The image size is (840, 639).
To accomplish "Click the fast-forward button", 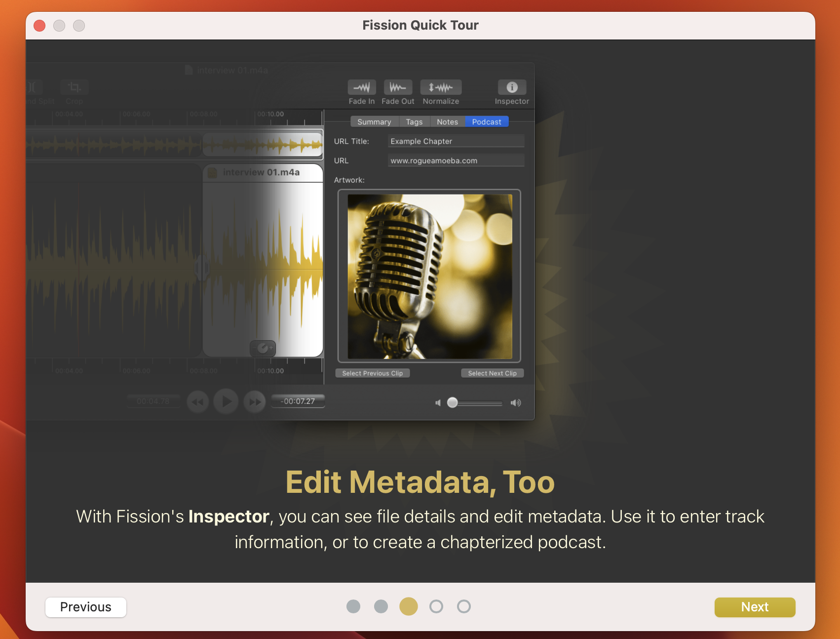I will click(x=255, y=402).
